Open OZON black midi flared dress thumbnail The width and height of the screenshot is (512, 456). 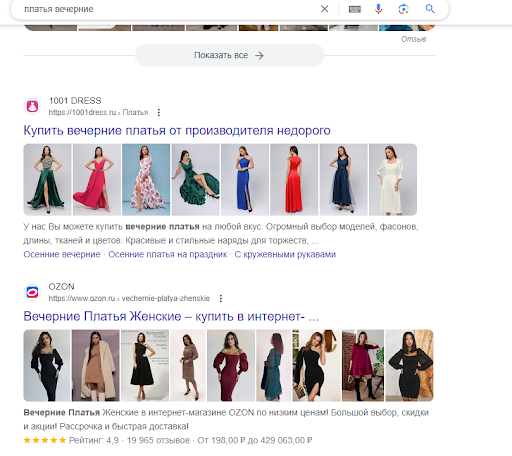[x=145, y=365]
